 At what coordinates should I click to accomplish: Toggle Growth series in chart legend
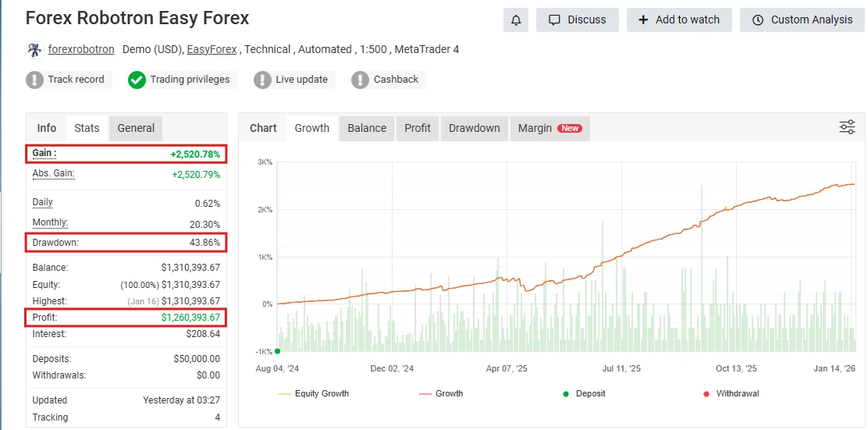coord(441,393)
